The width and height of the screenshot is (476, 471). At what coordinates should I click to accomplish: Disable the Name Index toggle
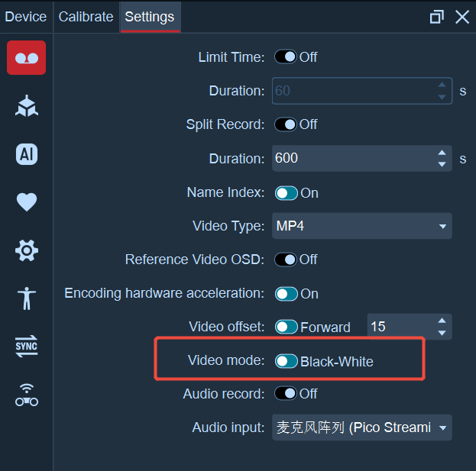point(287,193)
